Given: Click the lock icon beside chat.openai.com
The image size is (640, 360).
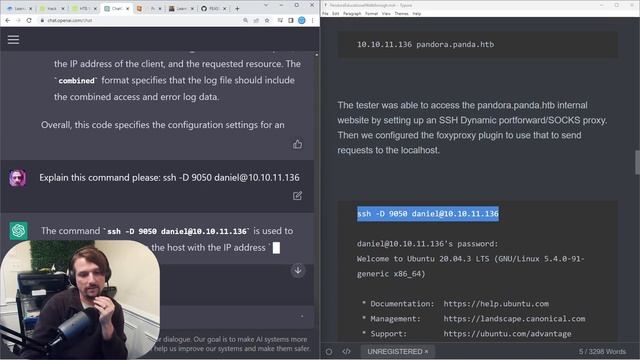Looking at the screenshot, I should (x=42, y=20).
